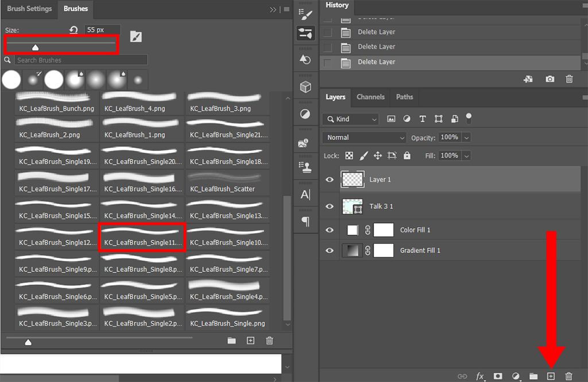
Task: Open the Brushes panel flyout menu
Action: 287,9
